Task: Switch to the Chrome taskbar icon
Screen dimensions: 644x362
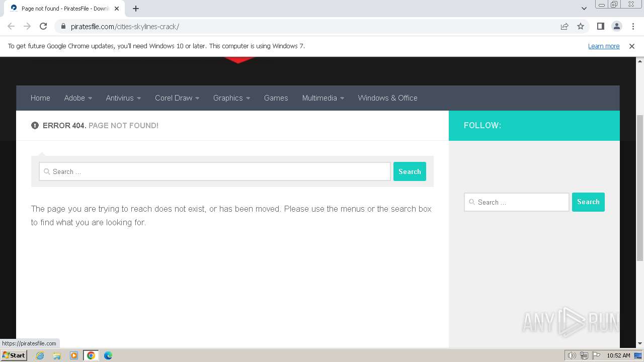Action: coord(91,355)
